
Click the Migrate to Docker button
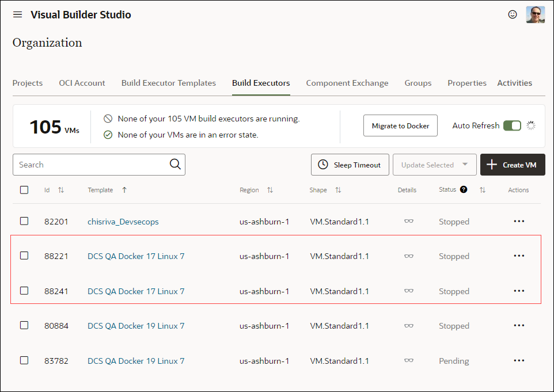point(400,126)
